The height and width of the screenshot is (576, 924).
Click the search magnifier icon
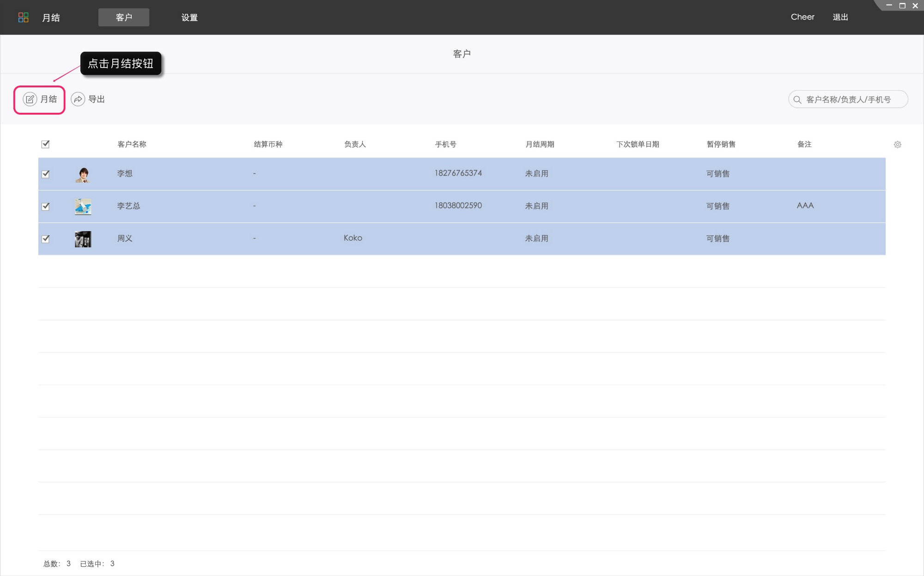click(x=797, y=100)
